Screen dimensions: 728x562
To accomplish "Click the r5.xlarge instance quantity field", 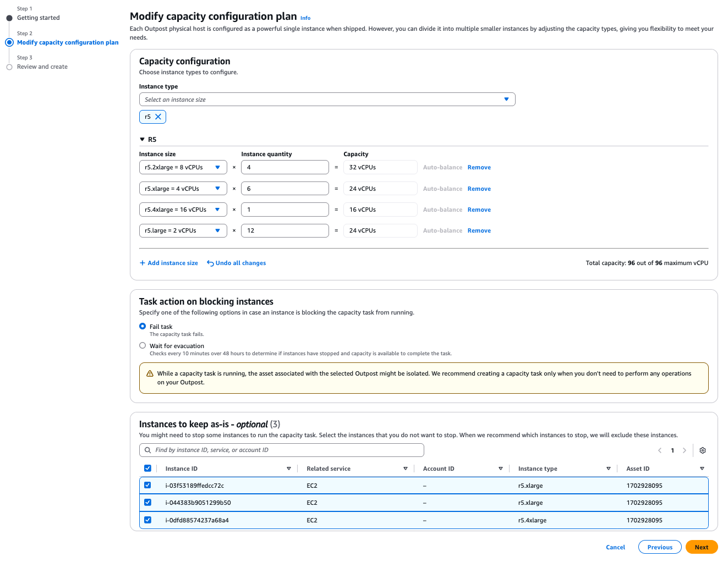I will tap(285, 189).
